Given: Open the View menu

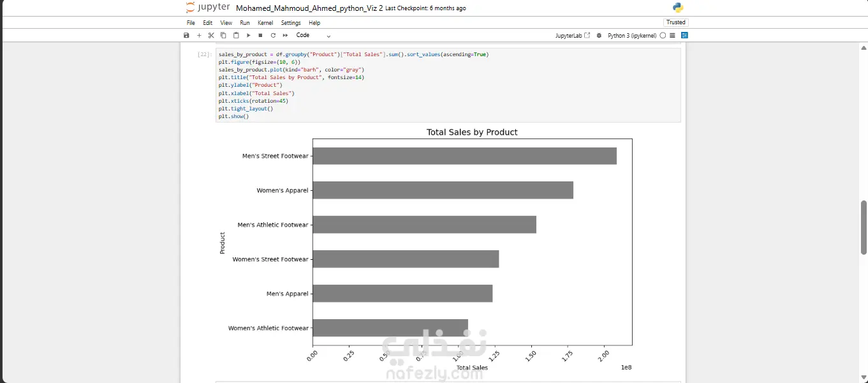Looking at the screenshot, I should click(226, 23).
